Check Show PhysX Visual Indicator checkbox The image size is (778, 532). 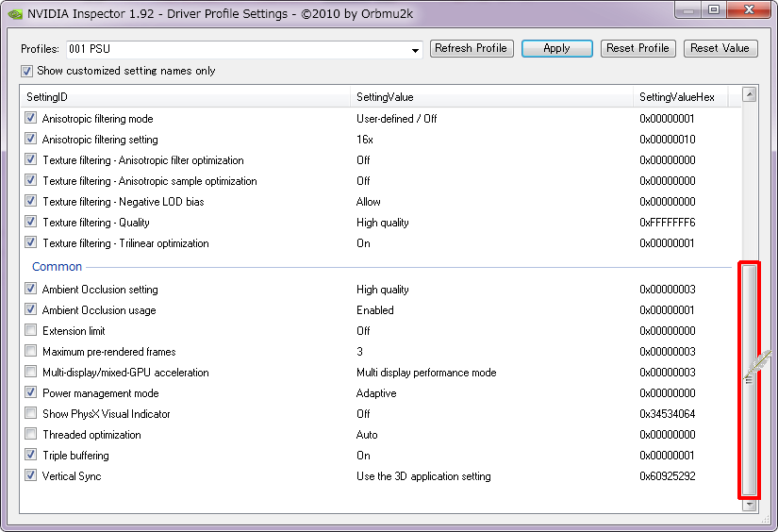coord(31,413)
